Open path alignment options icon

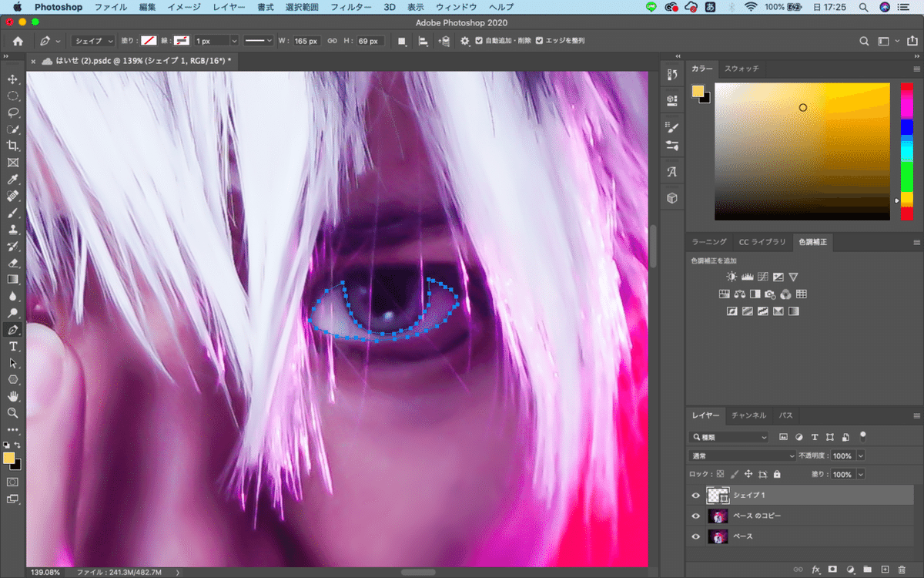pos(423,41)
